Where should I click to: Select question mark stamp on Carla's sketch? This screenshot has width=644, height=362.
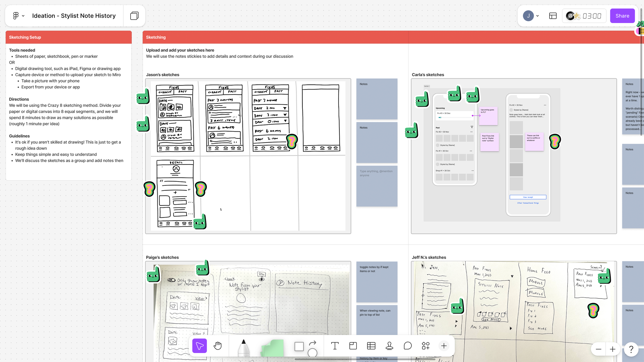[555, 141]
